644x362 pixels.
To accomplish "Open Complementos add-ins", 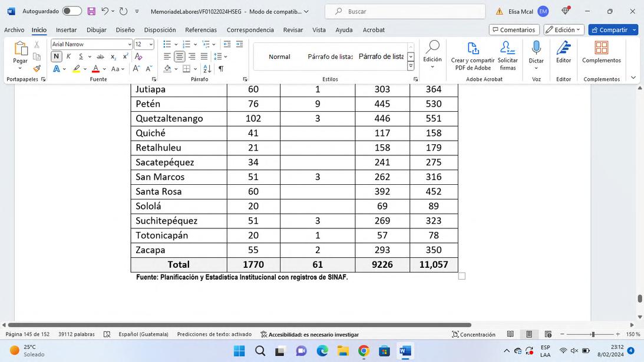I will [x=602, y=52].
